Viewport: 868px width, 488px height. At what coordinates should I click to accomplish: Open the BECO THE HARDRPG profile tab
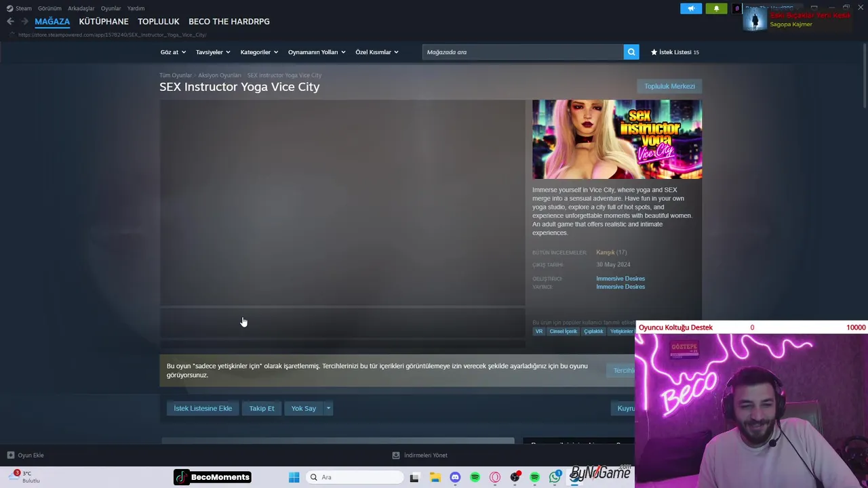point(229,22)
